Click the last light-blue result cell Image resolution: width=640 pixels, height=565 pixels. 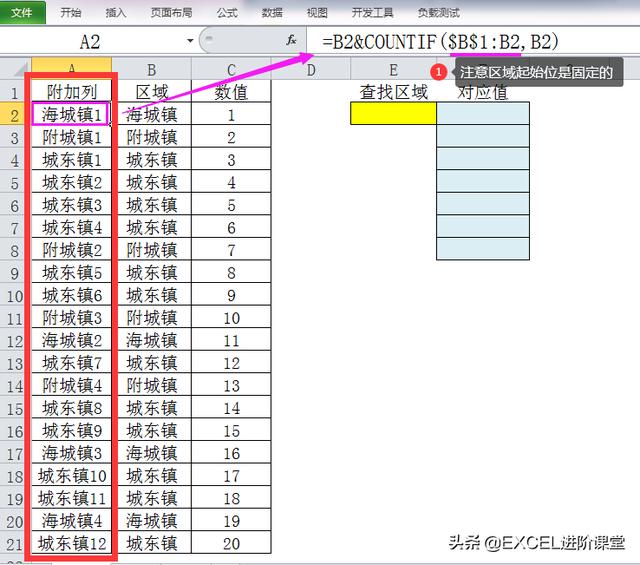point(483,249)
